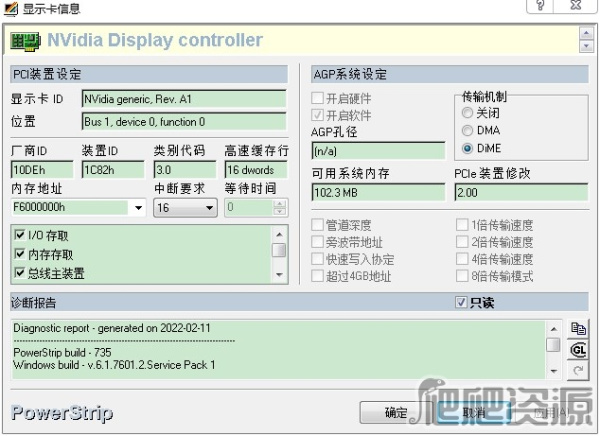The height and width of the screenshot is (436, 600).
Task: Toggle the 管道深度 checkbox
Action: pos(317,225)
